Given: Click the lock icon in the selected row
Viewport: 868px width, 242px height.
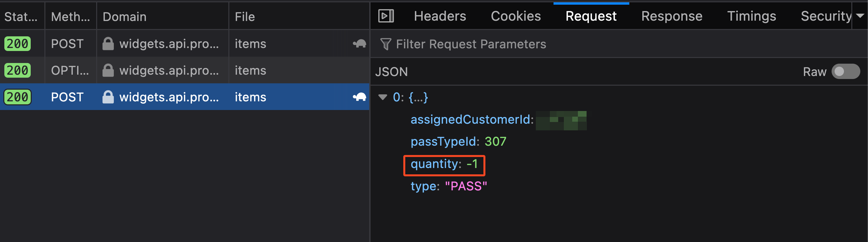Looking at the screenshot, I should (108, 97).
